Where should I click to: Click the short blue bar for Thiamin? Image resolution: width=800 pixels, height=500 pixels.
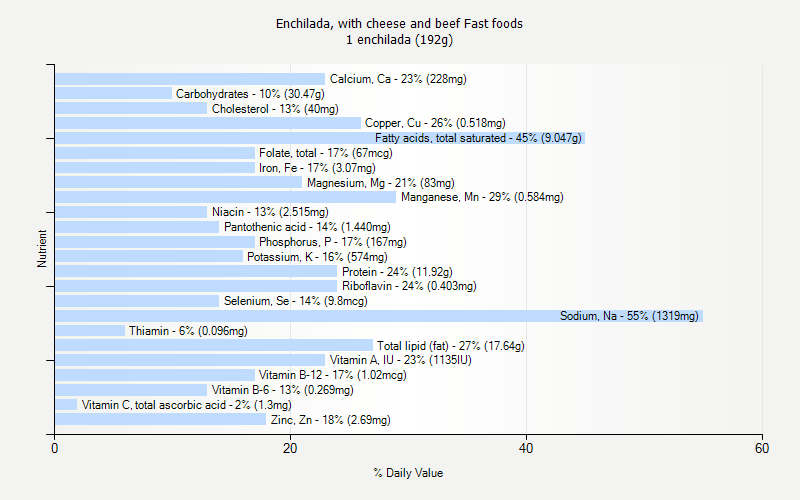point(90,331)
